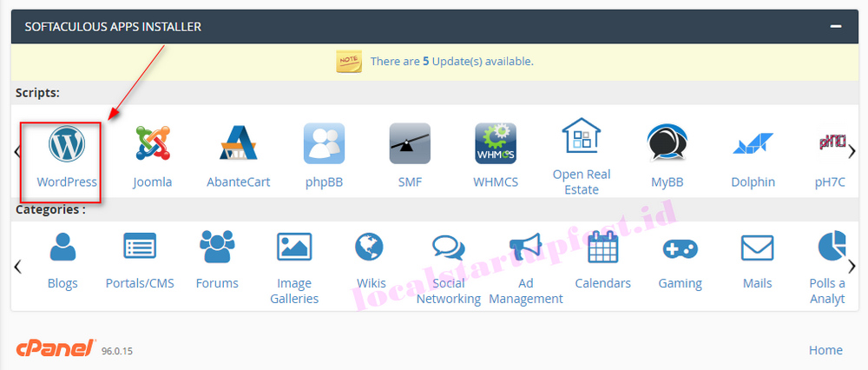Image resolution: width=868 pixels, height=370 pixels.
Task: Click the Image Galleries text label
Action: 294,291
